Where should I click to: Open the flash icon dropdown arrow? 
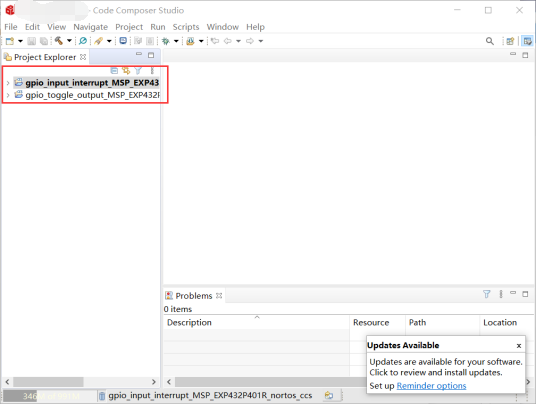(x=109, y=41)
